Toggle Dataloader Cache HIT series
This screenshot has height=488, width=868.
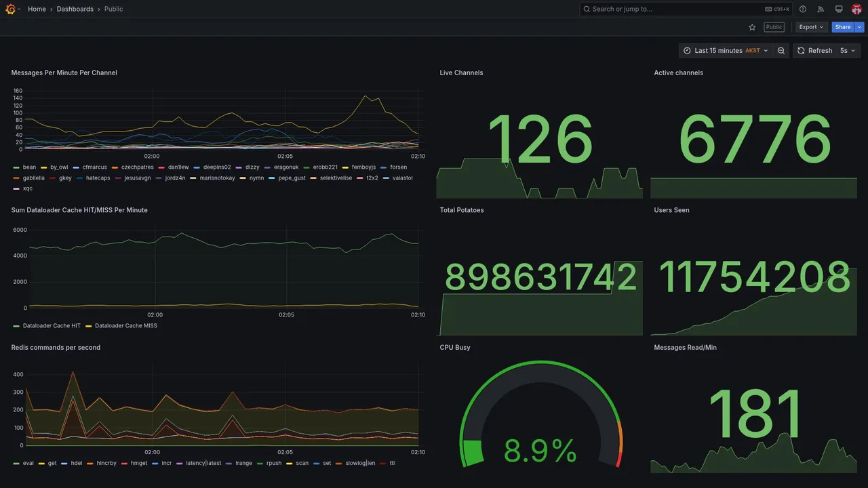[52, 326]
